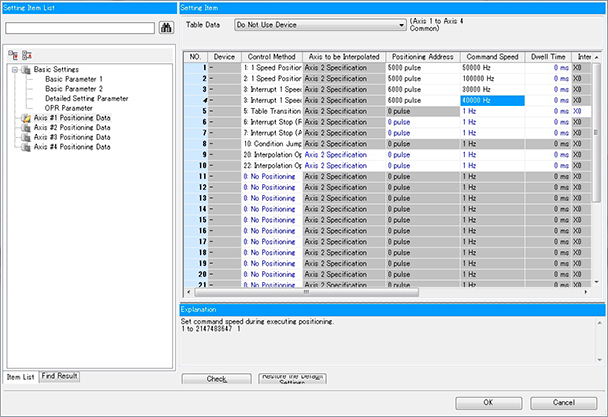Click the Cancel button
This screenshot has width=608, height=417.
pyautogui.click(x=564, y=402)
